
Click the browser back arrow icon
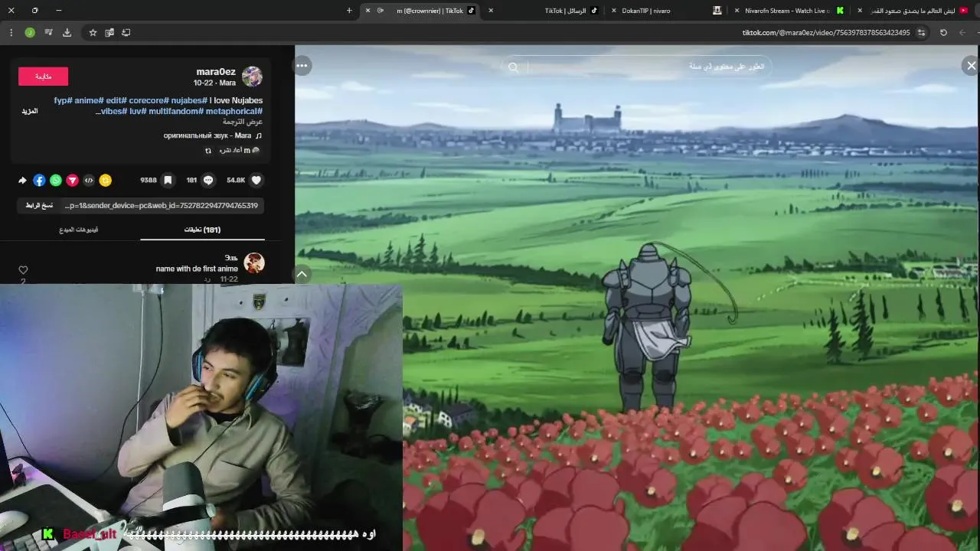(x=962, y=32)
